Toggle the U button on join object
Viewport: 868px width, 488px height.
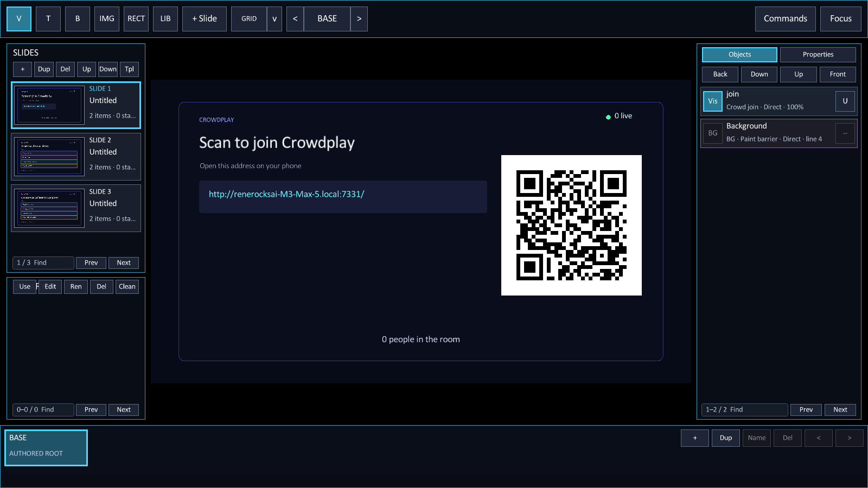pyautogui.click(x=845, y=101)
